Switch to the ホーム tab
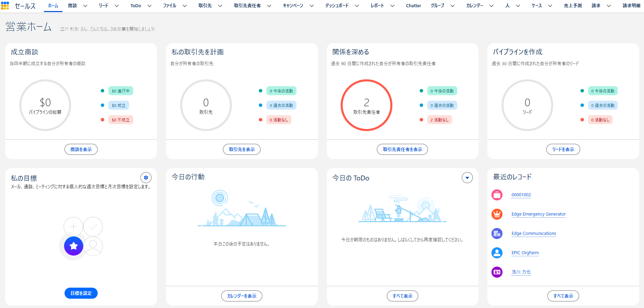Image resolution: width=644 pixels, height=308 pixels. (53, 6)
